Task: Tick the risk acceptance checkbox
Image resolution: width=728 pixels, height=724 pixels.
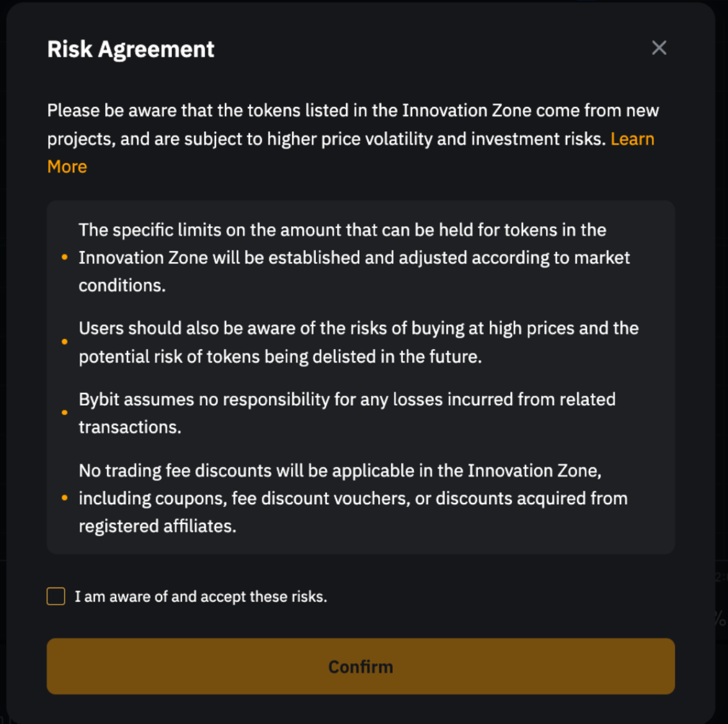Action: [x=56, y=596]
